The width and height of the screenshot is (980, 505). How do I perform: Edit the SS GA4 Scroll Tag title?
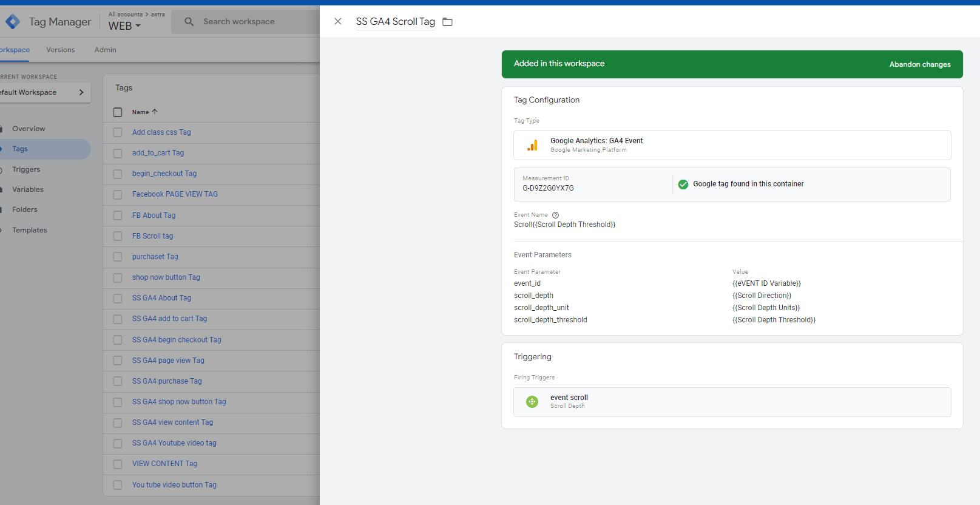pyautogui.click(x=396, y=22)
